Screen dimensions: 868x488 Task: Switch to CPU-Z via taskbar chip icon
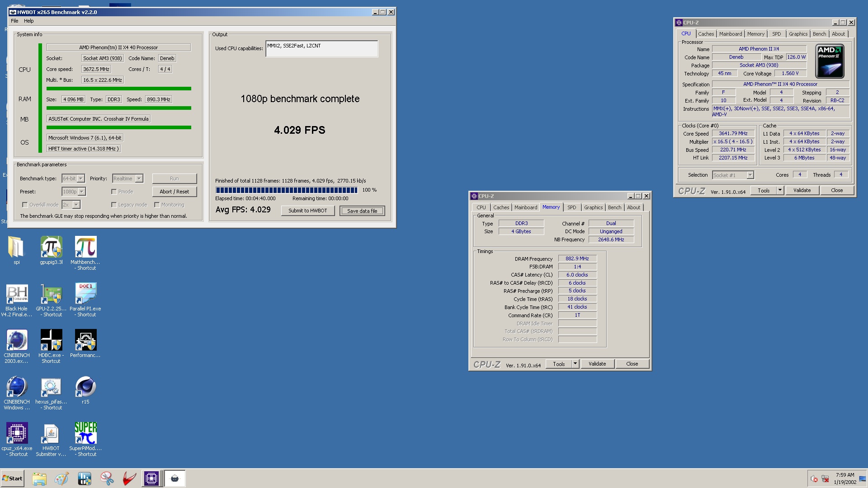pos(151,479)
